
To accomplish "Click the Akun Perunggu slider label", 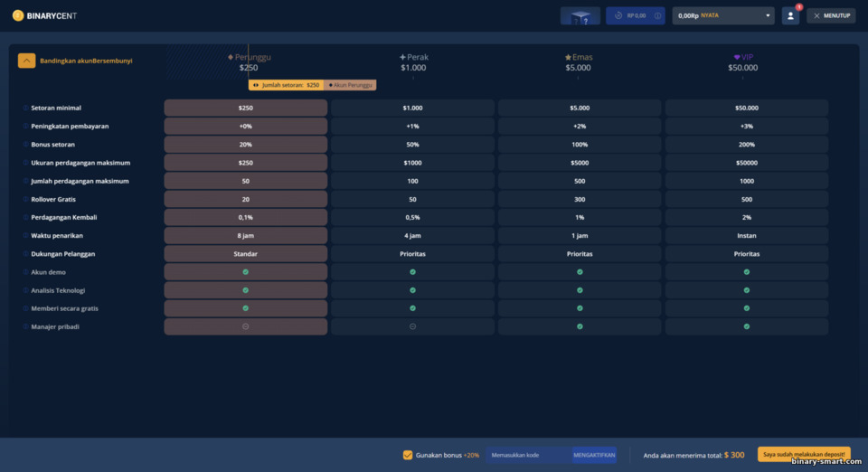I will [x=351, y=85].
